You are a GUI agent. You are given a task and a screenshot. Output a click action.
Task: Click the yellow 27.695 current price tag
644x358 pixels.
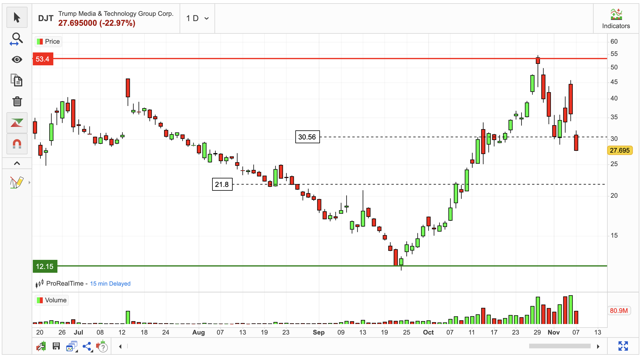click(620, 151)
